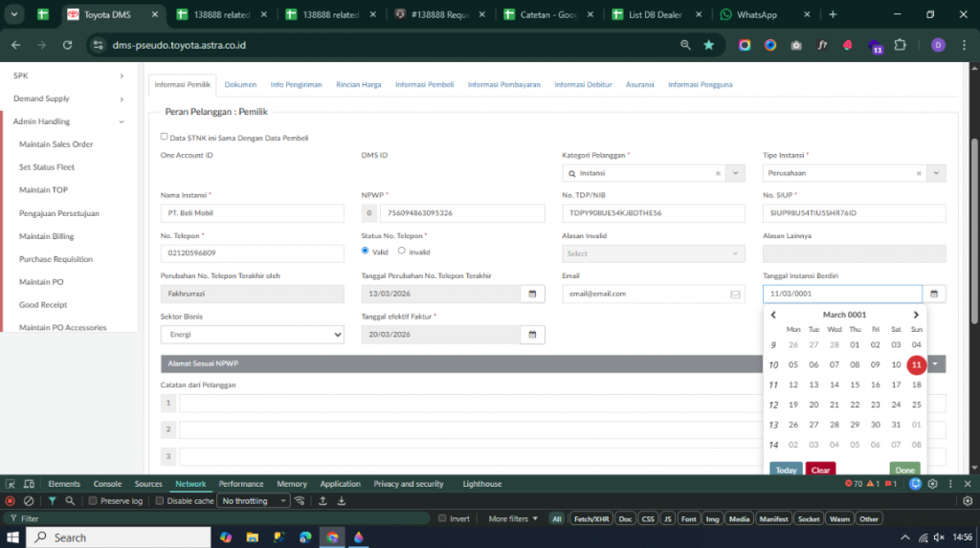Enable the Preserve log checkbox
Image resolution: width=980 pixels, height=548 pixels.
coord(93,500)
